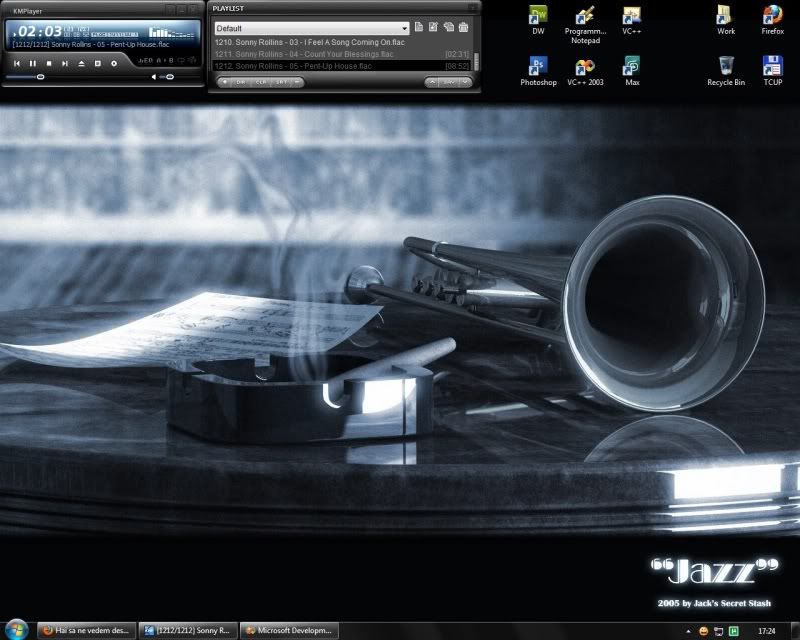Image resolution: width=800 pixels, height=640 pixels.
Task: Click the round control box icon in KMPlayer
Action: pyautogui.click(x=114, y=63)
